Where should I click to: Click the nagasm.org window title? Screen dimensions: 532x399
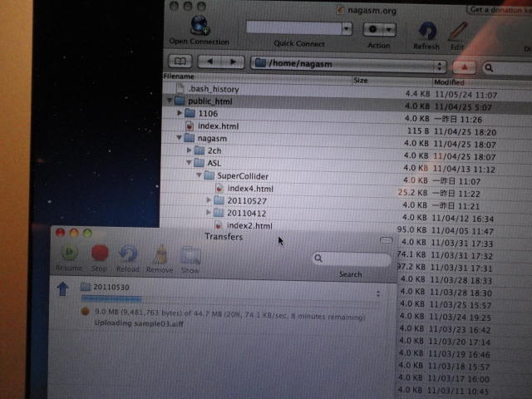coord(372,11)
